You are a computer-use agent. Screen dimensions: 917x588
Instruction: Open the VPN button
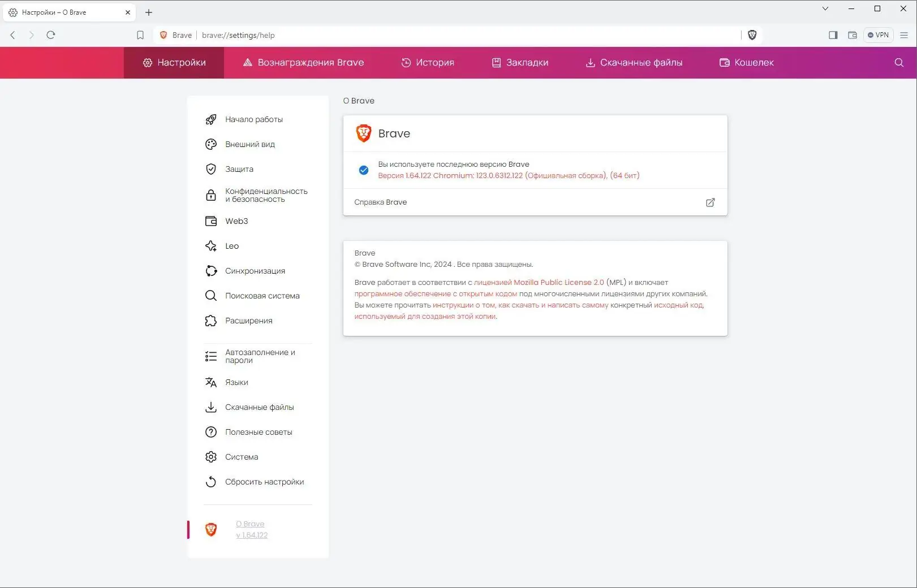879,35
